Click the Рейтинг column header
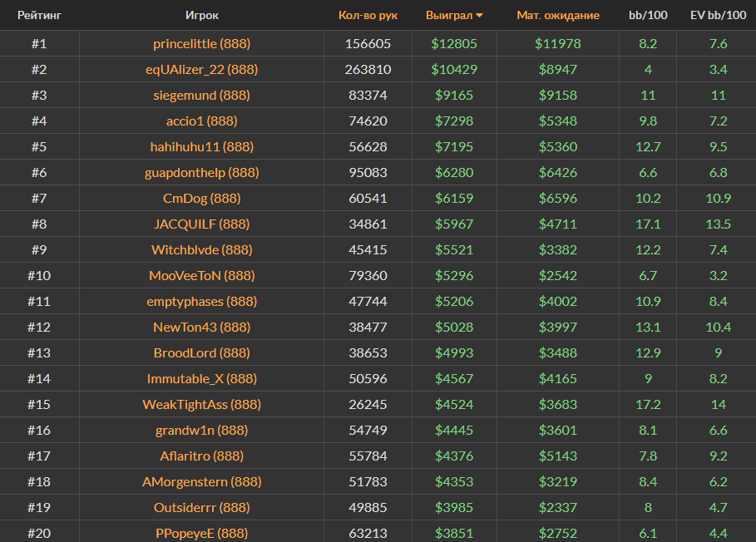 tap(39, 15)
